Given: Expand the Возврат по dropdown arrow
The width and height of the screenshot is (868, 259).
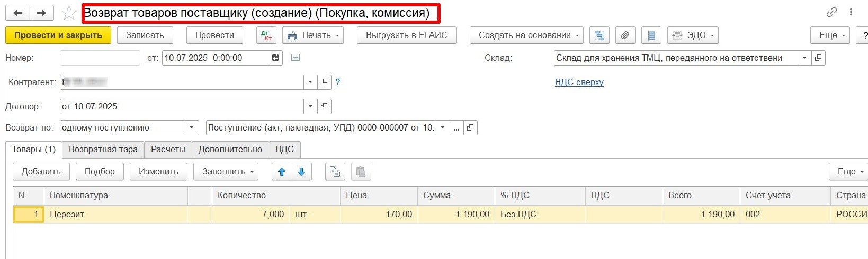Looking at the screenshot, I should click(x=192, y=128).
